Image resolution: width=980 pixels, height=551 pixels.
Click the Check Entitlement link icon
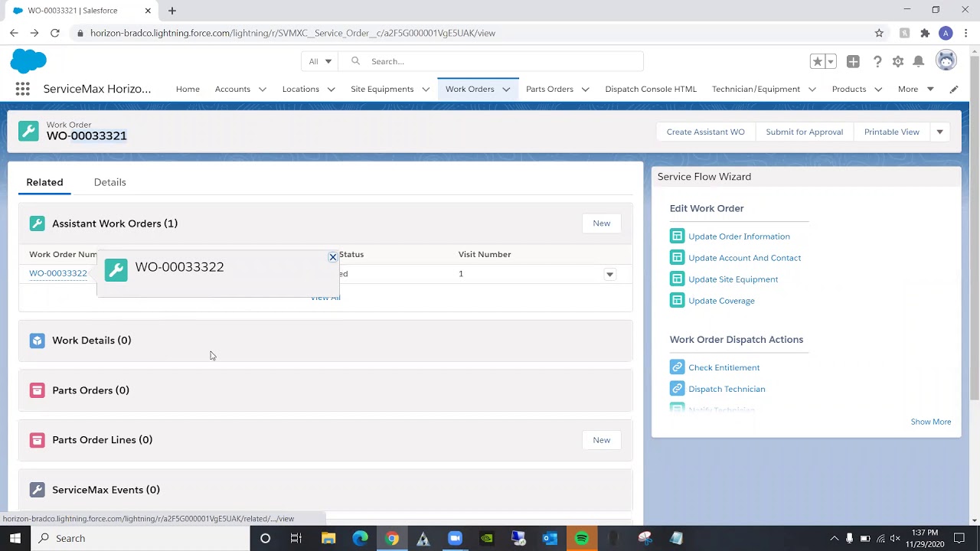(x=677, y=367)
